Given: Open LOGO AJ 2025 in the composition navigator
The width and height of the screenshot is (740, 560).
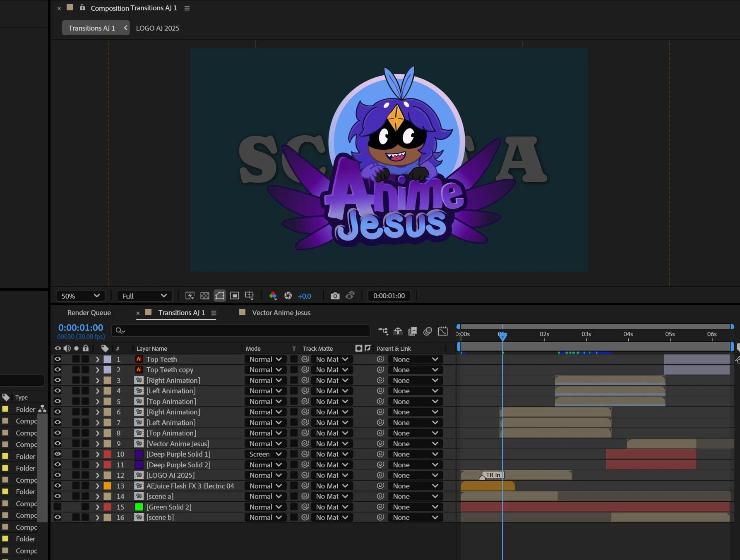Looking at the screenshot, I should tap(158, 28).
